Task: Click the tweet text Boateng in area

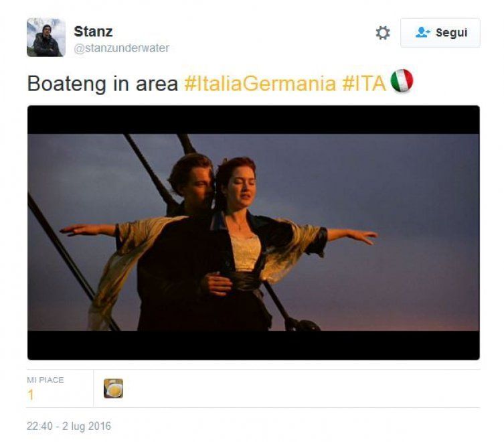Action: [102, 84]
